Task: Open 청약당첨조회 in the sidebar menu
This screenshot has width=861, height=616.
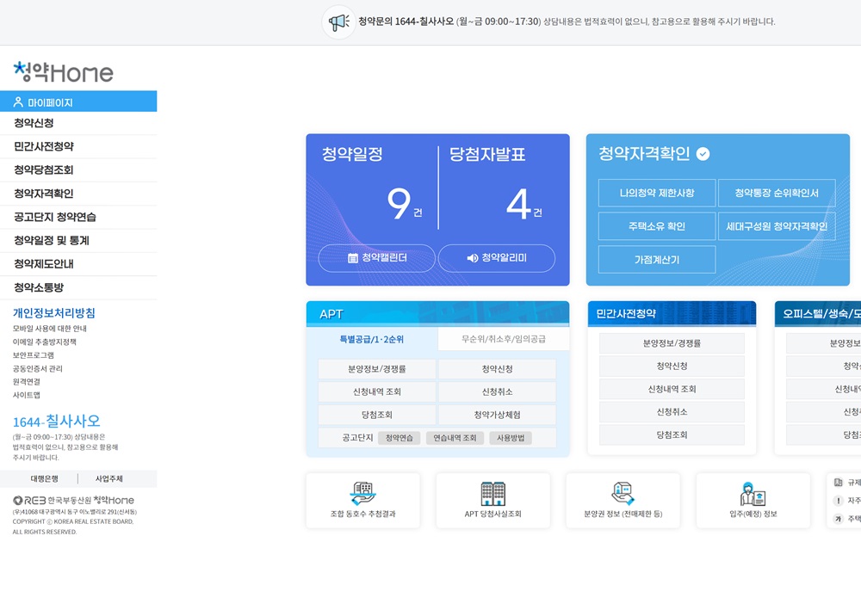Action: [x=43, y=169]
